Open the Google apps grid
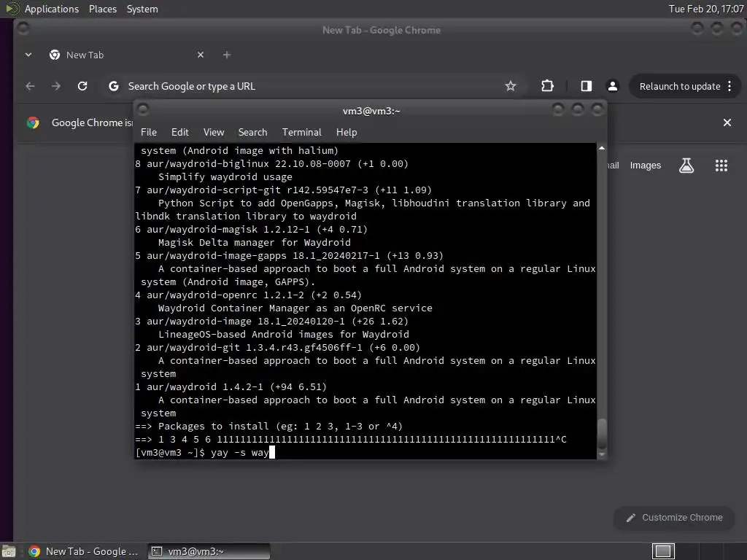Viewport: 747px width, 560px height. 721,166
